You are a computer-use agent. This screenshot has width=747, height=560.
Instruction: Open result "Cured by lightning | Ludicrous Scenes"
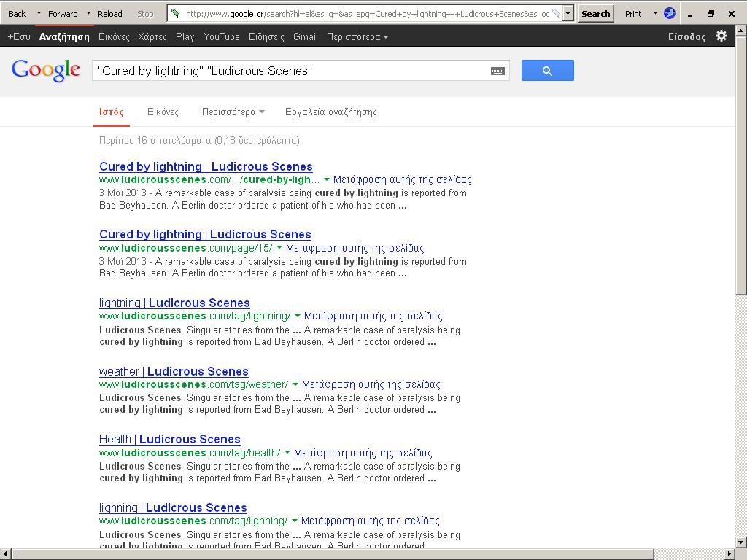[x=205, y=234]
